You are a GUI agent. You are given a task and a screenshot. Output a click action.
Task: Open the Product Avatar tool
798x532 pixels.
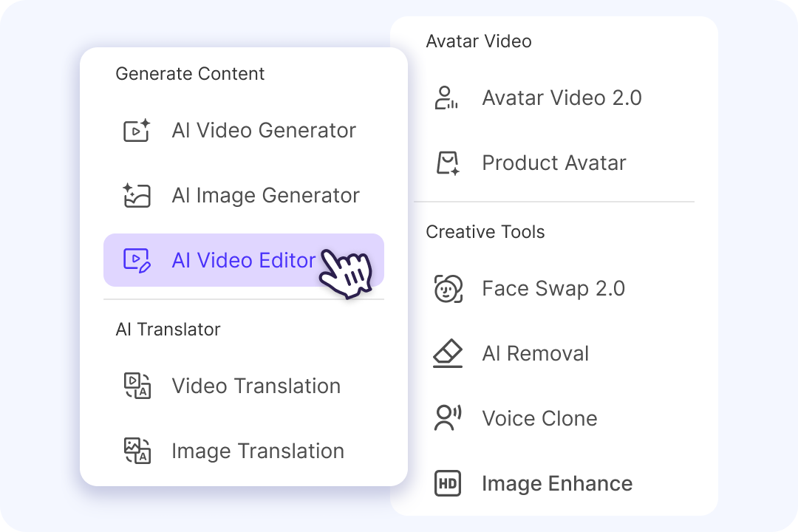(553, 163)
